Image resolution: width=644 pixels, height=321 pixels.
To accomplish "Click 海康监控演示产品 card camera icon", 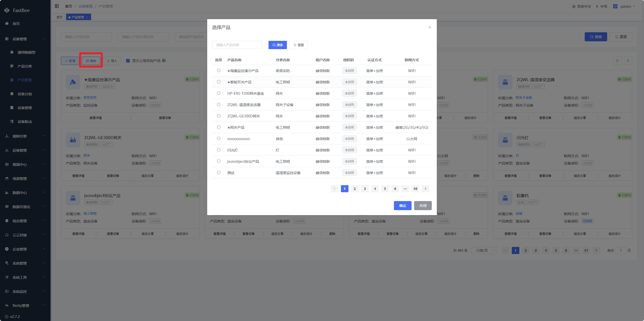I will click(73, 82).
